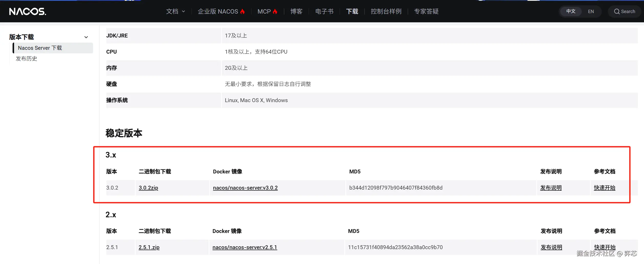The image size is (644, 264).
Task: Click the 2G及以上 value
Action: (236, 68)
